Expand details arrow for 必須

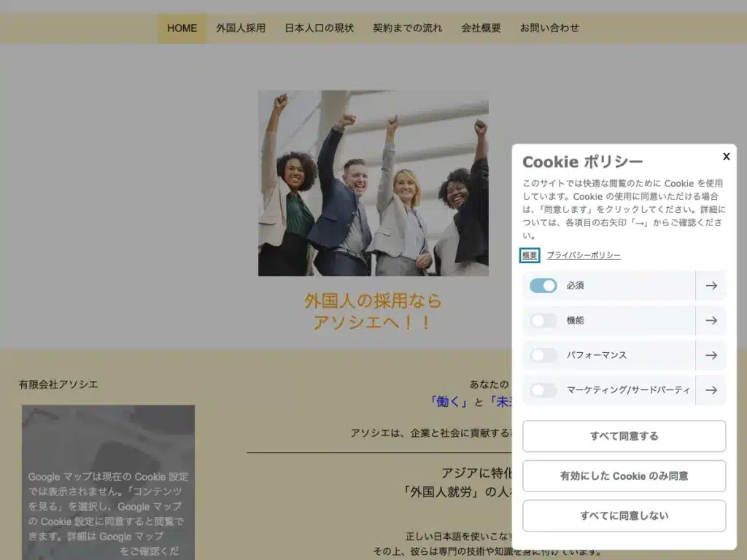click(711, 285)
